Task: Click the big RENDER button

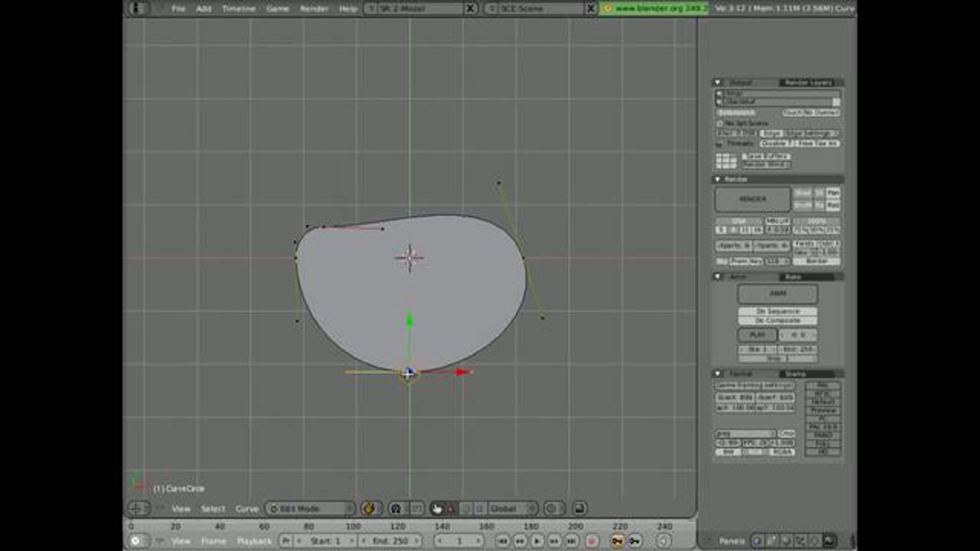Action: click(752, 199)
